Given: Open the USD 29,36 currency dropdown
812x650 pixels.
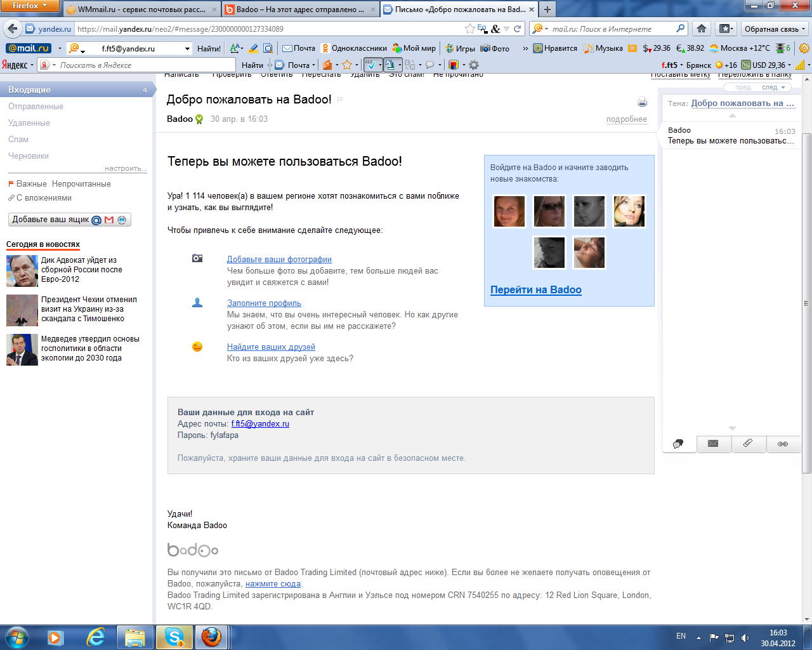Looking at the screenshot, I should coord(767,65).
